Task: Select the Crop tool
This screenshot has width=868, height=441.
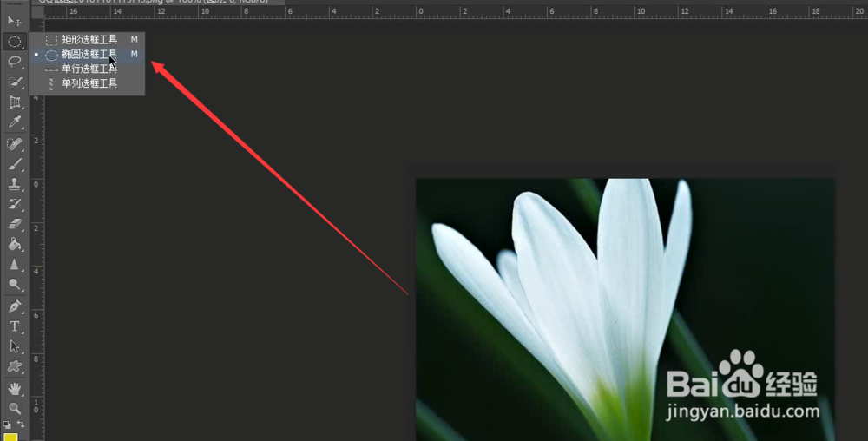Action: pyautogui.click(x=15, y=102)
